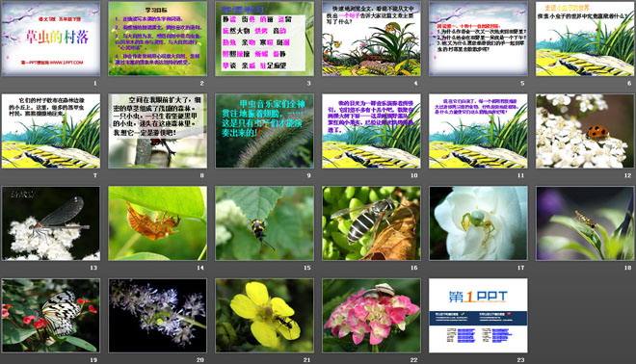Open slide 18 insect on purple background

pos(585,223)
